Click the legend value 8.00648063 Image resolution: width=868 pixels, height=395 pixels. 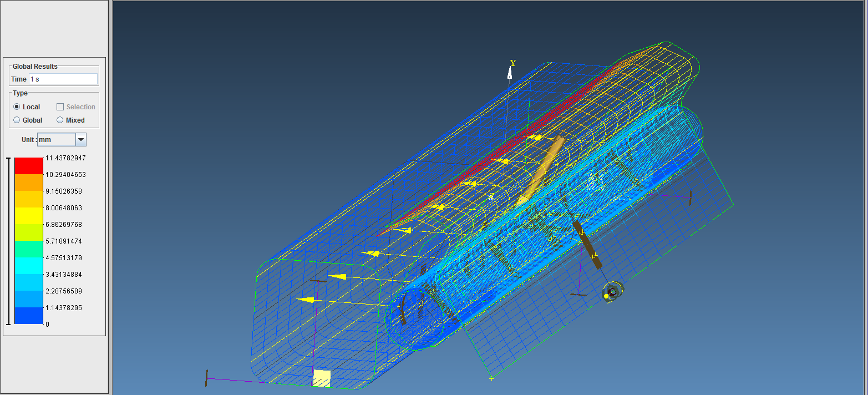click(x=64, y=208)
